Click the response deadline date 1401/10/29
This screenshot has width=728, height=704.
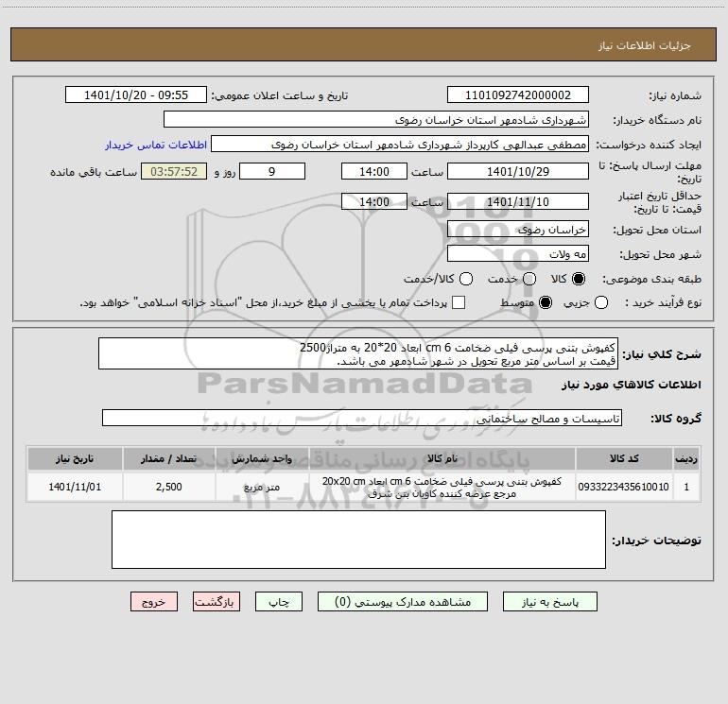(518, 171)
